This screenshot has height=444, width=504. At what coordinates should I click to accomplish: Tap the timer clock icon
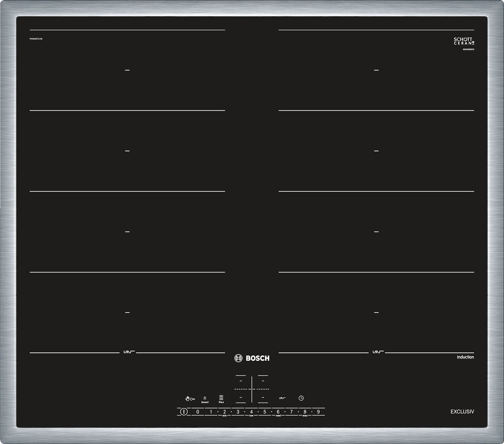pos(301,398)
